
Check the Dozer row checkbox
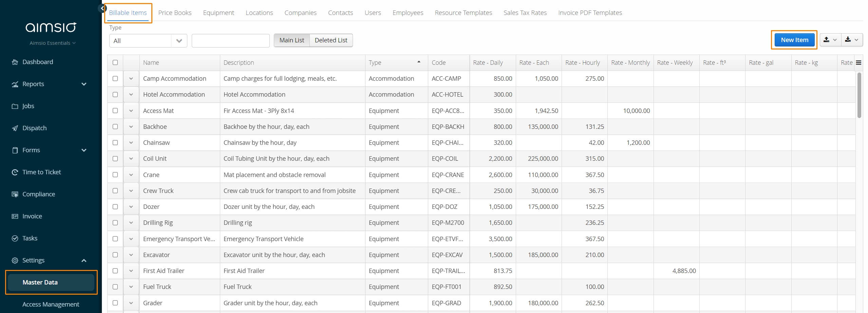pyautogui.click(x=115, y=207)
